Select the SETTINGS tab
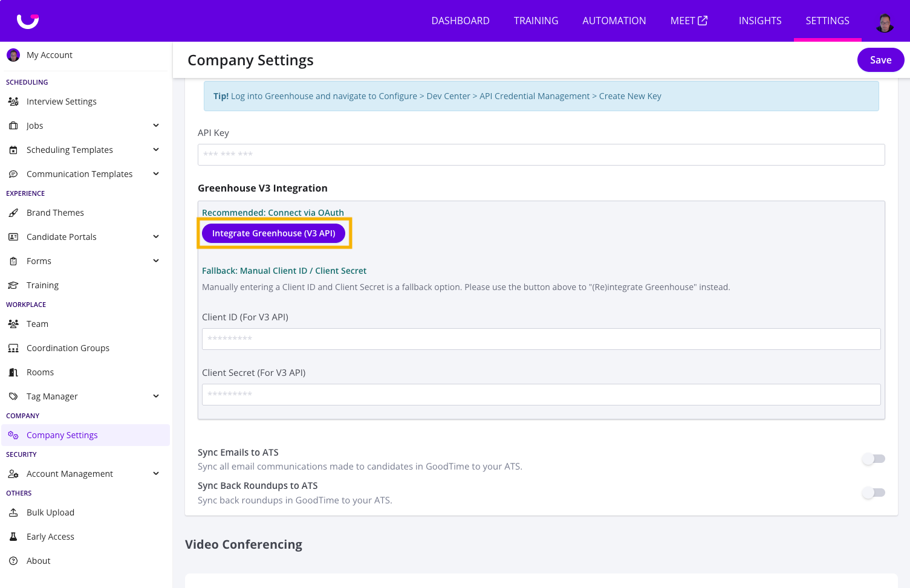This screenshot has width=910, height=588. (x=827, y=21)
